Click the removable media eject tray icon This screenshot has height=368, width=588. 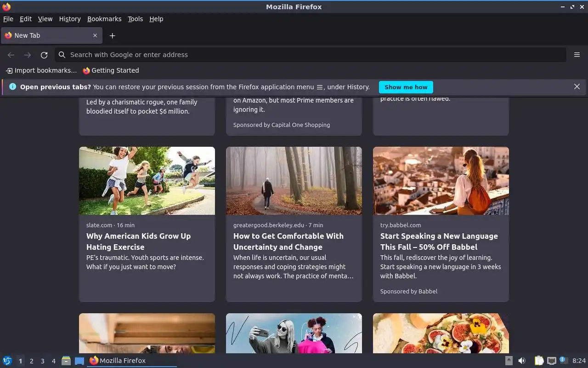509,361
